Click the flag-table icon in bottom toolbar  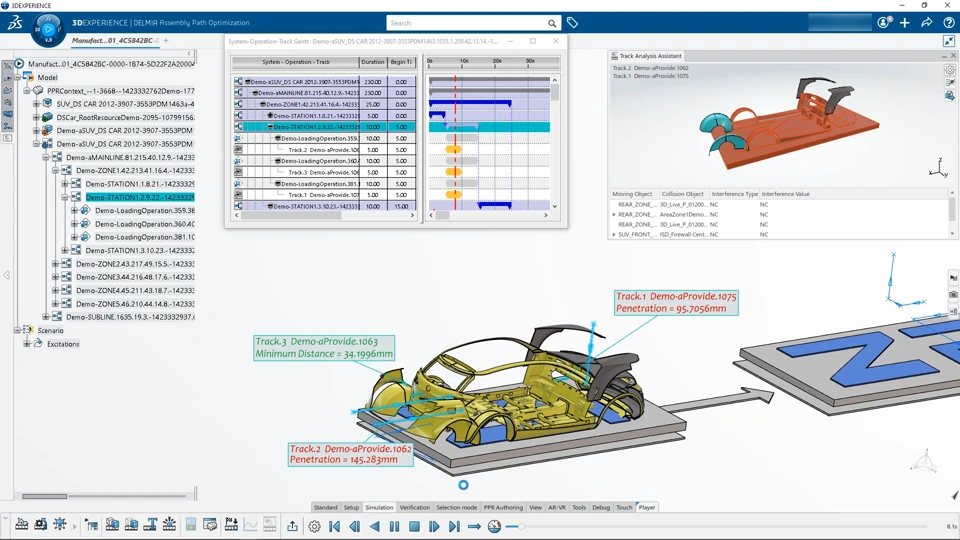[92, 525]
